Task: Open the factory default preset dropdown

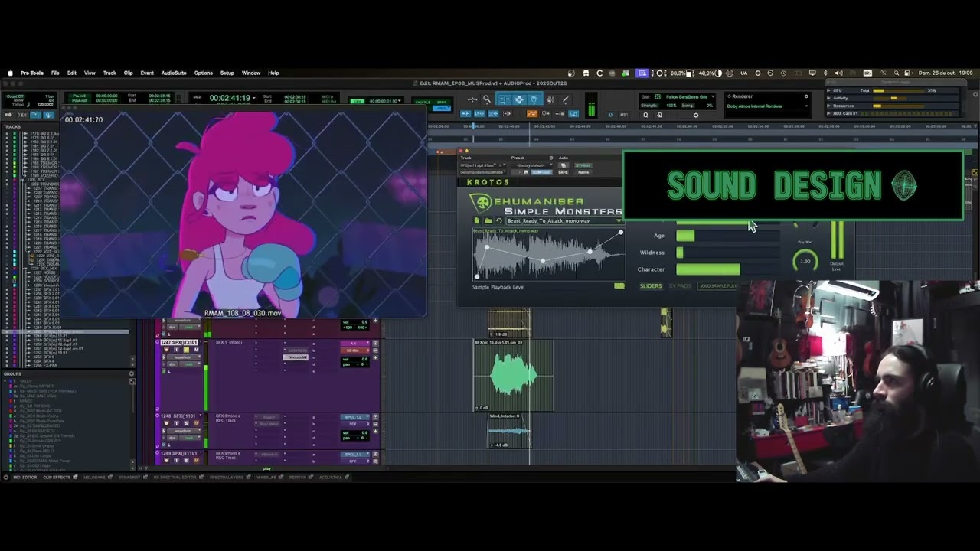Action: click(531, 165)
